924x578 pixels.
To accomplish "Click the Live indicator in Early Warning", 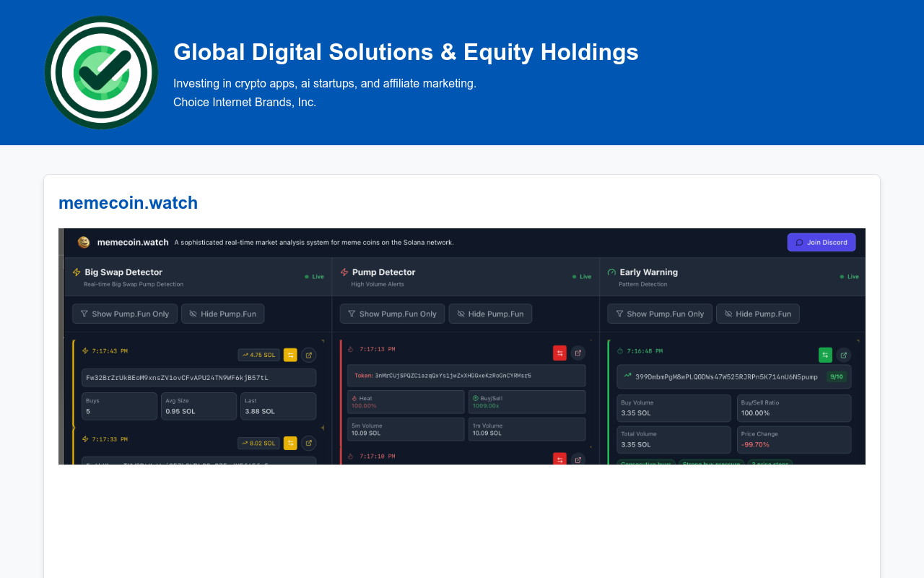I will pyautogui.click(x=850, y=277).
